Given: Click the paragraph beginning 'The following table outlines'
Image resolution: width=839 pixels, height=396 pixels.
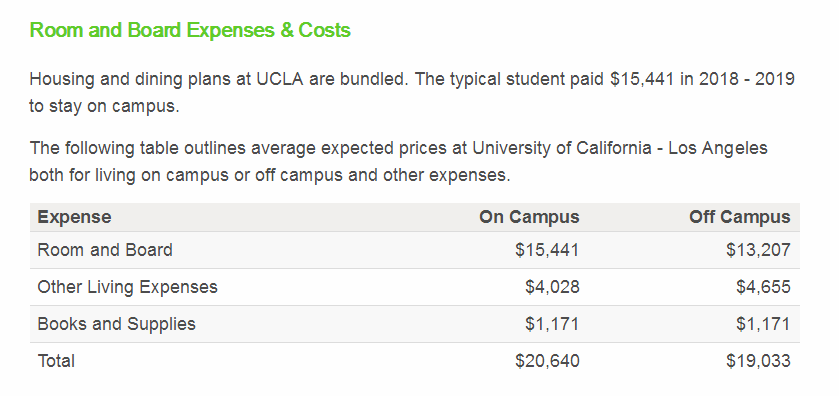Looking at the screenshot, I should point(399,161).
